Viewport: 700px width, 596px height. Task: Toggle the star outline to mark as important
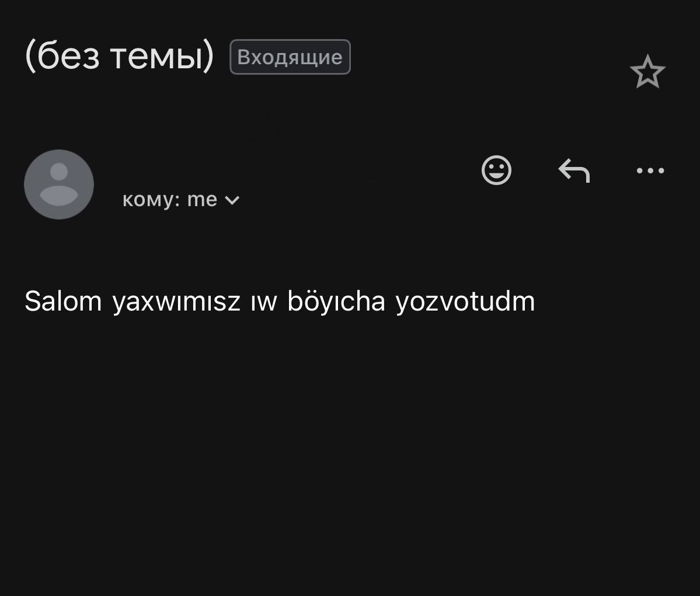(x=647, y=72)
